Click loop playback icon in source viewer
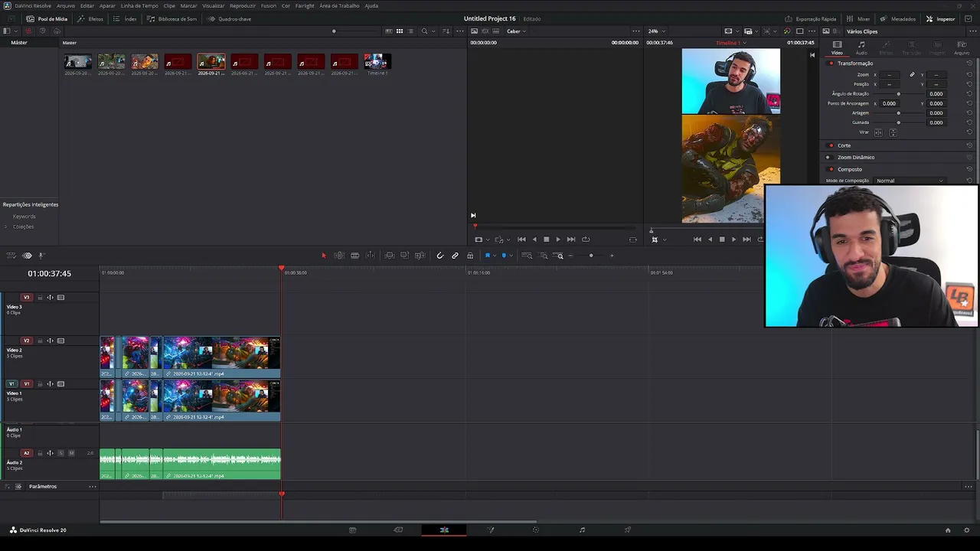980x551 pixels. click(586, 240)
